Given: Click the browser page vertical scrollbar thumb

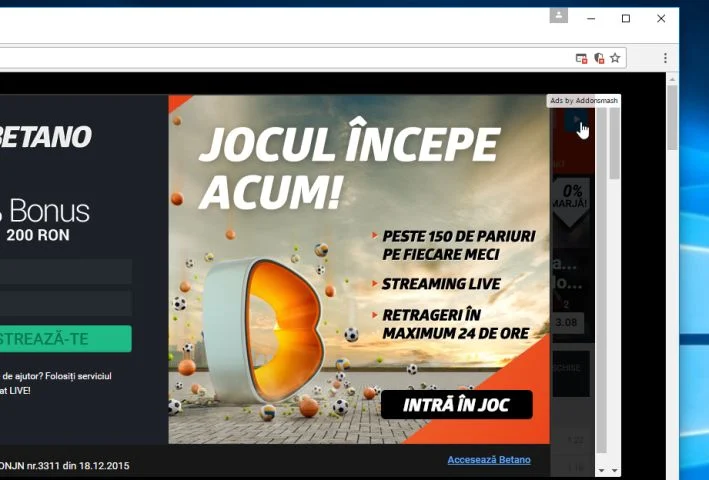Looking at the screenshot, I should [x=672, y=118].
